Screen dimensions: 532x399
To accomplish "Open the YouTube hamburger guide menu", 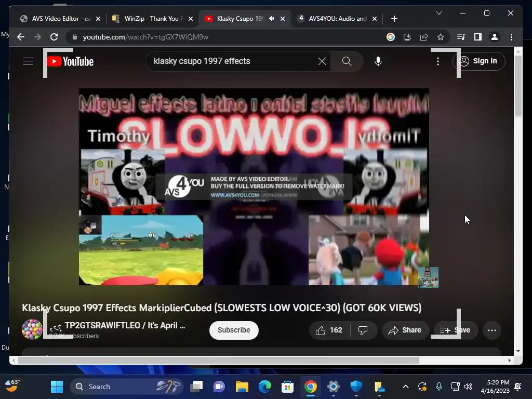I will pos(28,61).
